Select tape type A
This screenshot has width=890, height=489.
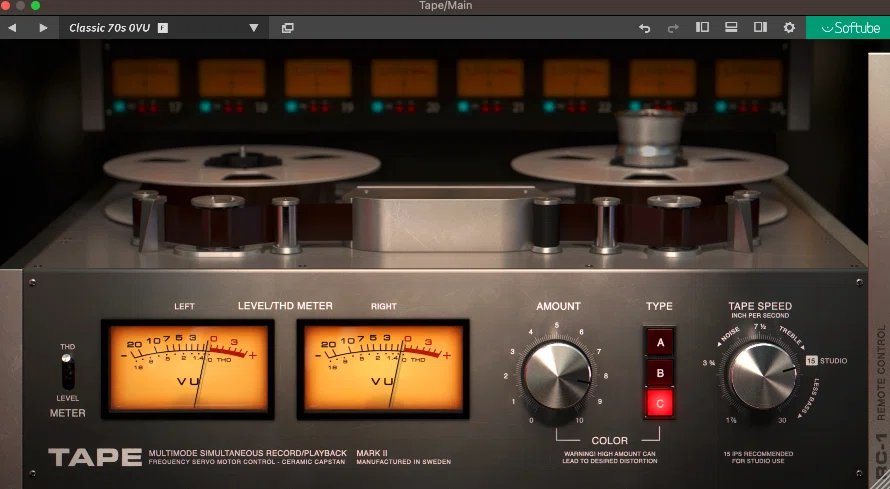click(660, 343)
